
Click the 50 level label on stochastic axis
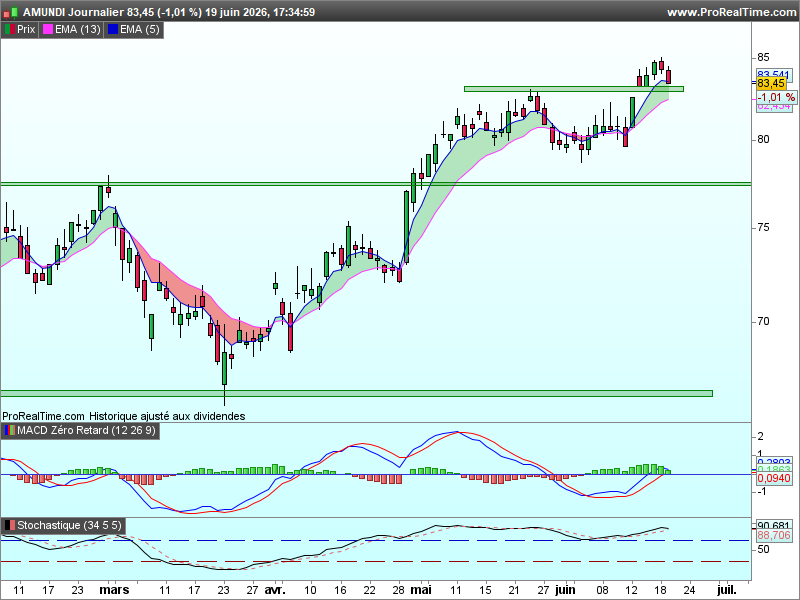[763, 549]
